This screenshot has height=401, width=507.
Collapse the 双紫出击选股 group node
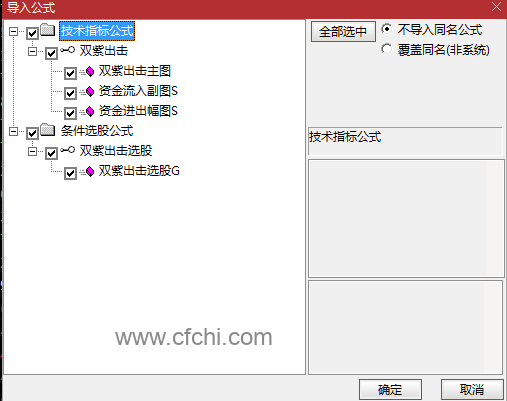coord(32,152)
